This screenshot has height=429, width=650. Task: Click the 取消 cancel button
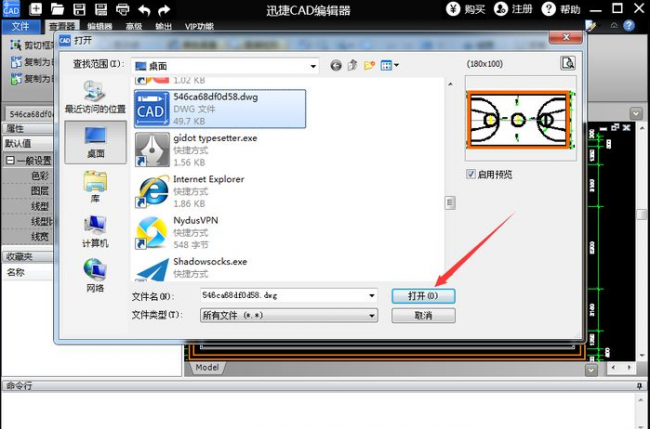click(423, 315)
